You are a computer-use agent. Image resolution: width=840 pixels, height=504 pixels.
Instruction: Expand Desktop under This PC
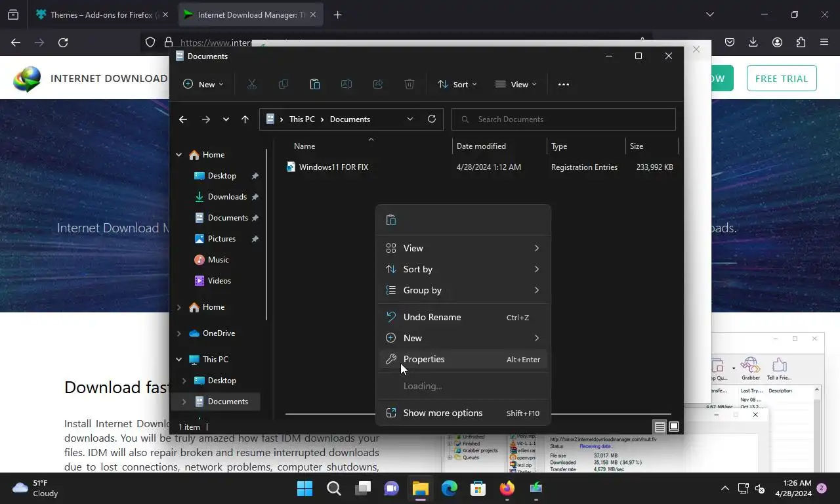[x=184, y=381]
